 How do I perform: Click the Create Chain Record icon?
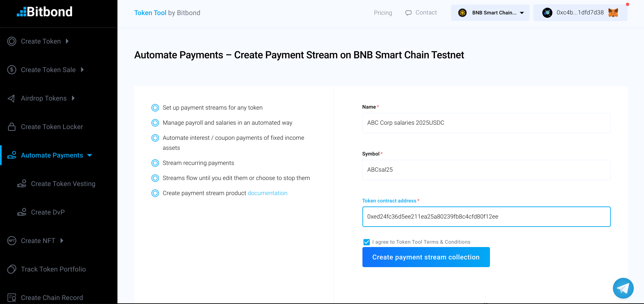click(x=12, y=298)
